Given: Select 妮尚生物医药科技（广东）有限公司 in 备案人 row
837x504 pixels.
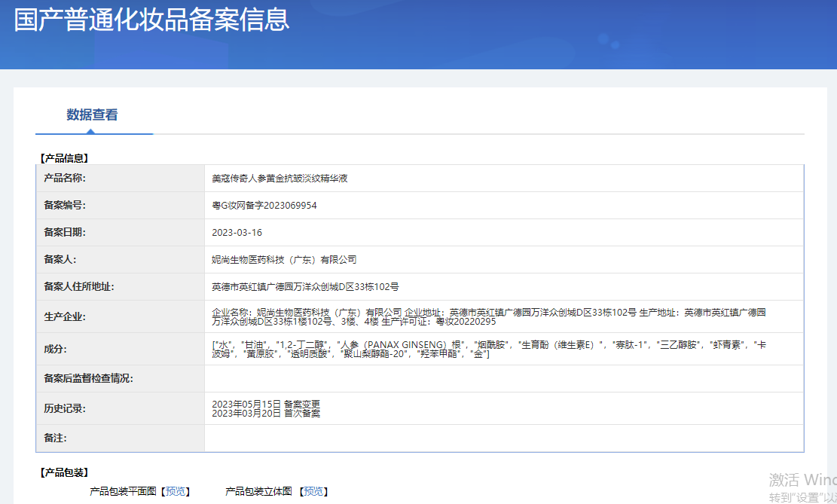Looking at the screenshot, I should tap(284, 259).
